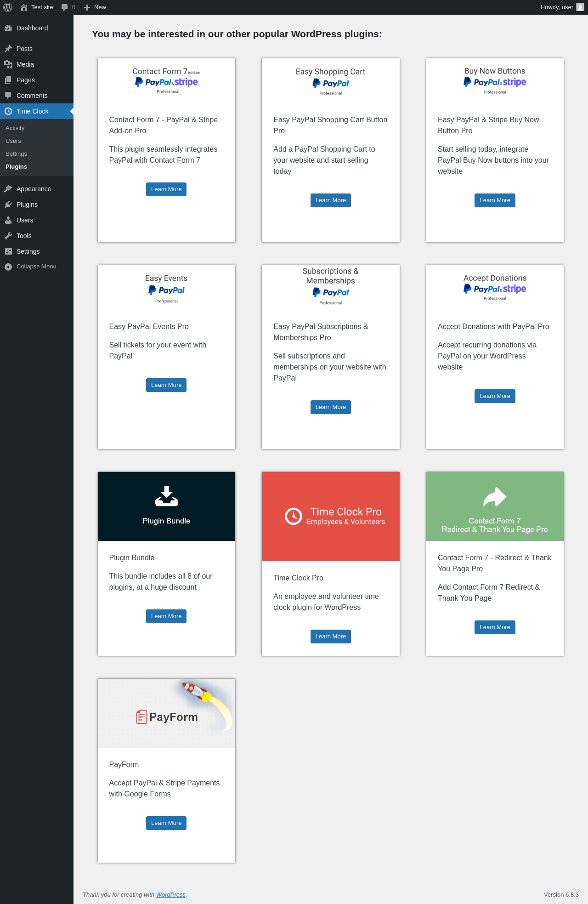Viewport: 588px width, 904px height.
Task: Click the Collapse Menu label
Action: [x=36, y=267]
